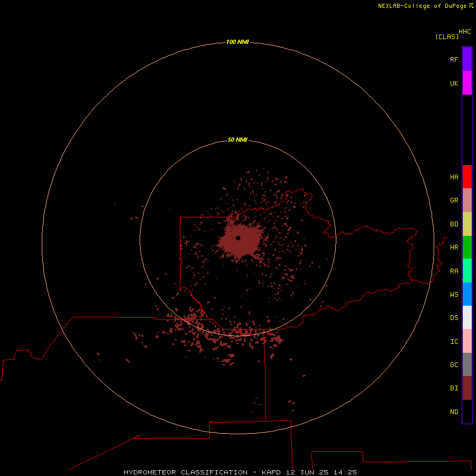
Task: Click the WS blue legend swatch
Action: [x=467, y=294]
